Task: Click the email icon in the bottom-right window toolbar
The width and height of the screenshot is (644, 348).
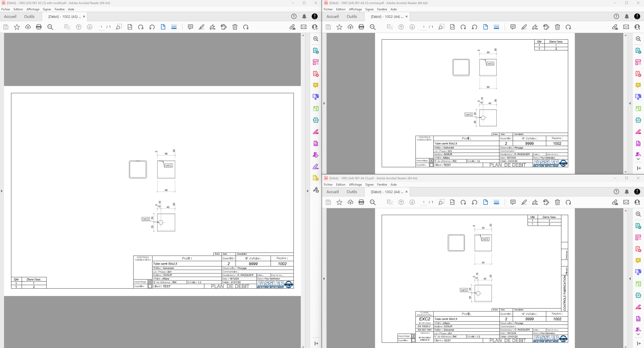Action: click(626, 202)
